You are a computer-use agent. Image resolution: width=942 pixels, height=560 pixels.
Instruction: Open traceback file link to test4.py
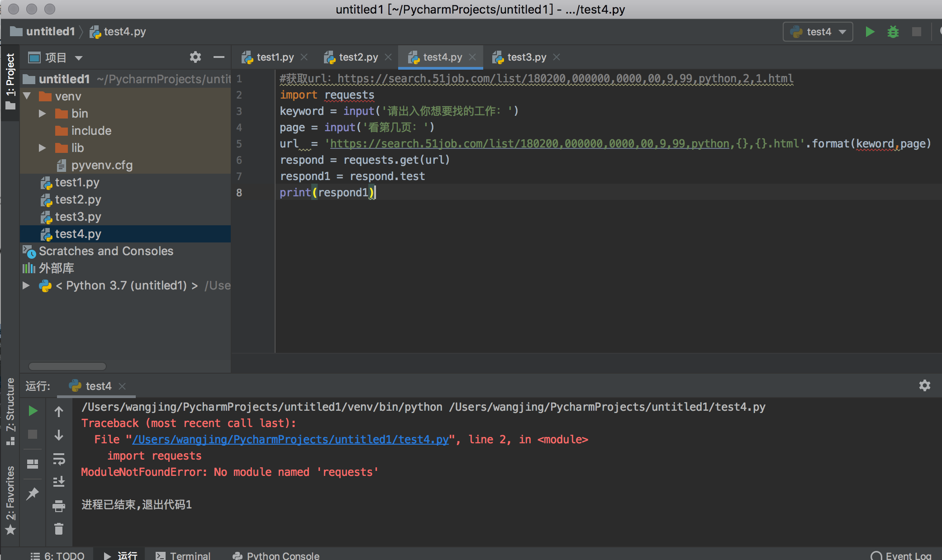[x=290, y=439]
